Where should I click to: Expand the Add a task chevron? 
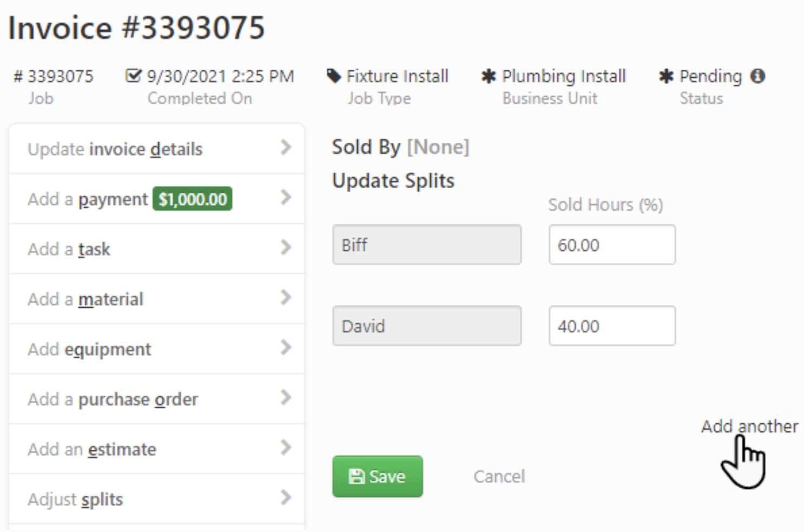[x=287, y=248]
